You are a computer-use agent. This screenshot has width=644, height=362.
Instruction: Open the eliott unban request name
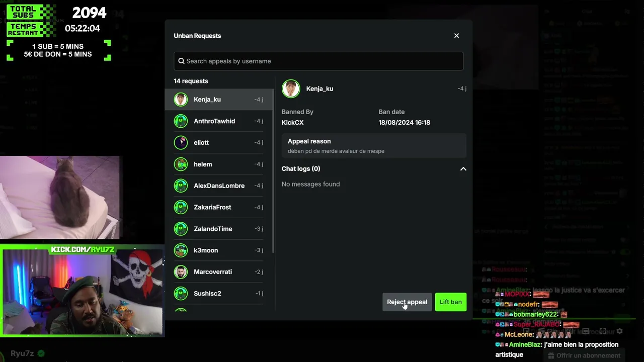(201, 143)
